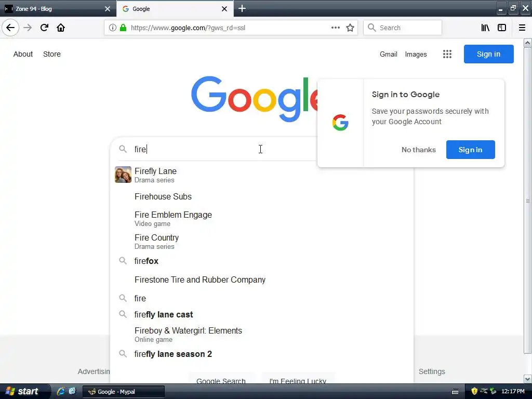Screen dimensions: 532x399
Task: Open the Google apps grid icon
Action: (447, 54)
